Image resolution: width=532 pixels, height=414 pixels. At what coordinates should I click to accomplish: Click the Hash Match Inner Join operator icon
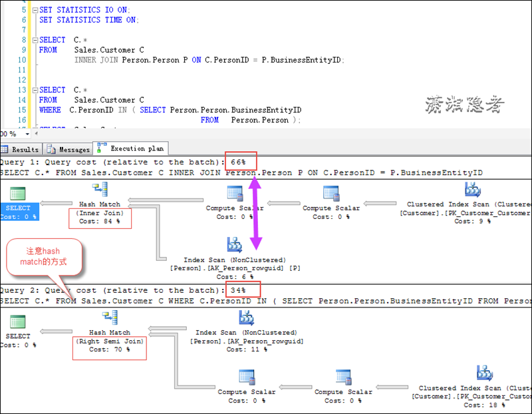click(x=100, y=190)
